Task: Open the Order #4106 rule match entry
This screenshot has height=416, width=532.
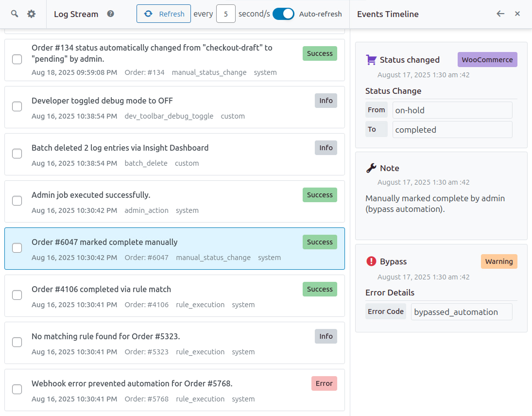Action: pyautogui.click(x=101, y=289)
